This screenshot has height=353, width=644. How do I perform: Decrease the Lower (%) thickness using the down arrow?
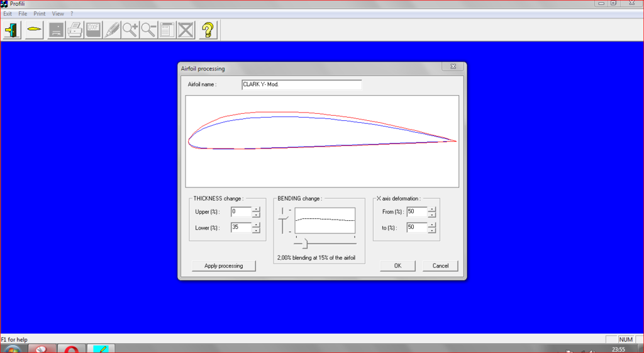point(256,230)
